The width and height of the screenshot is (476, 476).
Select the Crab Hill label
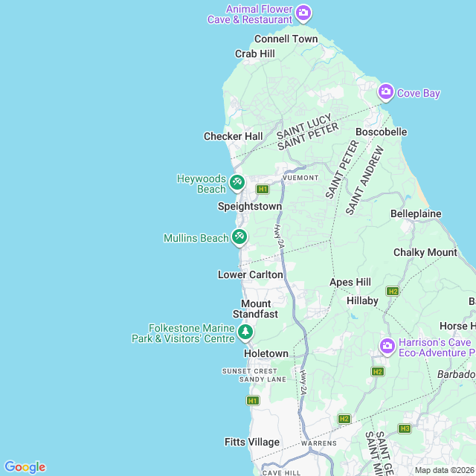coord(255,54)
